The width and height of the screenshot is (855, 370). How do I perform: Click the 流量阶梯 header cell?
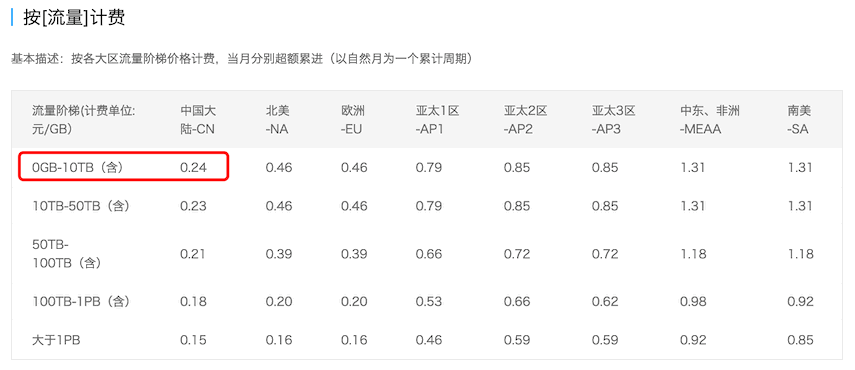(x=83, y=120)
